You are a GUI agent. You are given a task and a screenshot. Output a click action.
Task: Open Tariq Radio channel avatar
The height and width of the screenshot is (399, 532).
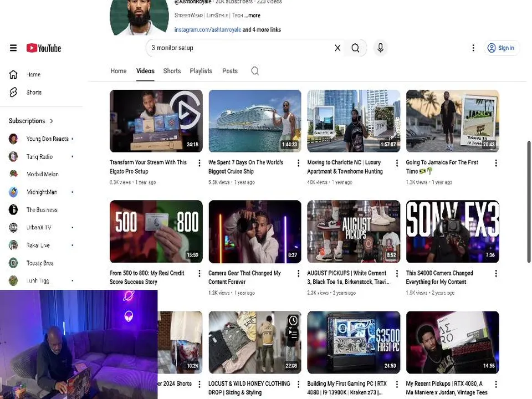pos(13,156)
